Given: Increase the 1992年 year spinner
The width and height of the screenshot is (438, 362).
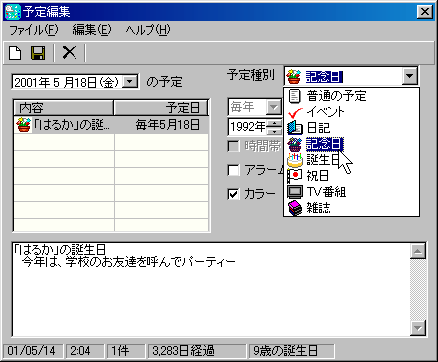Looking at the screenshot, I should [274, 123].
